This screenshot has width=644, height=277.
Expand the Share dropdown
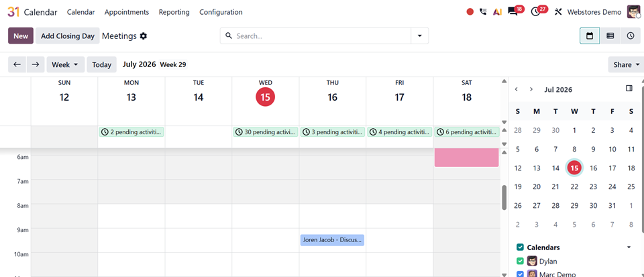(x=627, y=64)
